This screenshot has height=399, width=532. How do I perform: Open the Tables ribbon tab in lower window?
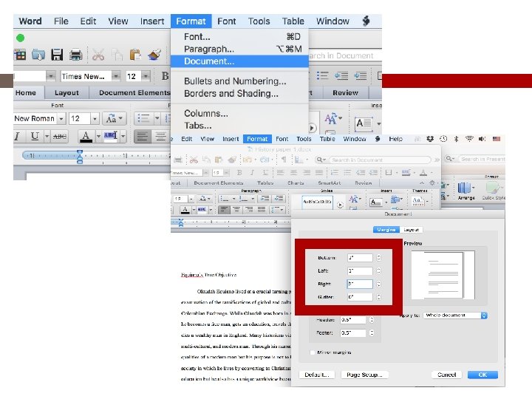click(x=265, y=183)
